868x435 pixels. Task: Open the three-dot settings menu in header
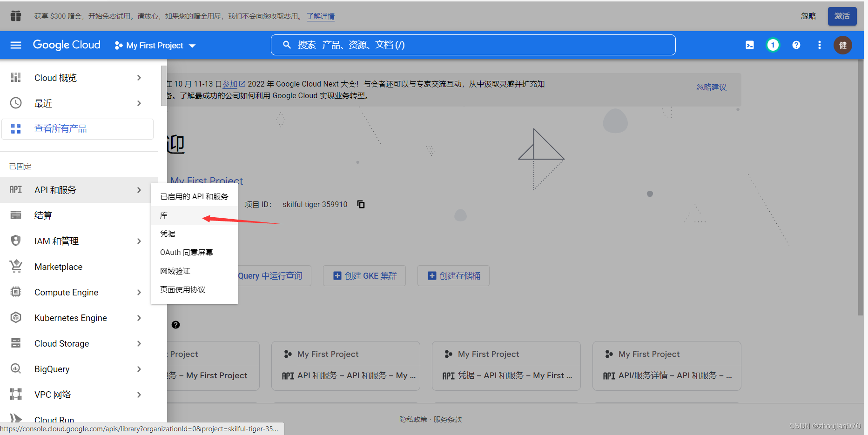click(x=820, y=45)
